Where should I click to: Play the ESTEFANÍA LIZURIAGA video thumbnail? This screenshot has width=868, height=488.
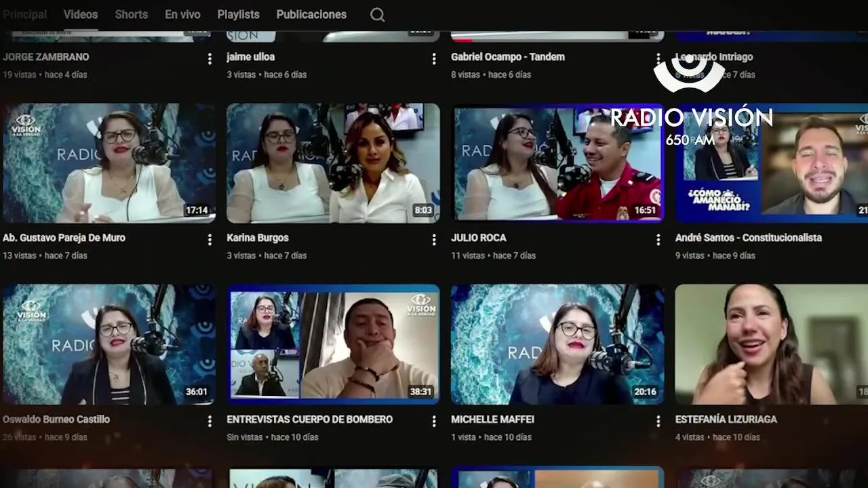[772, 344]
